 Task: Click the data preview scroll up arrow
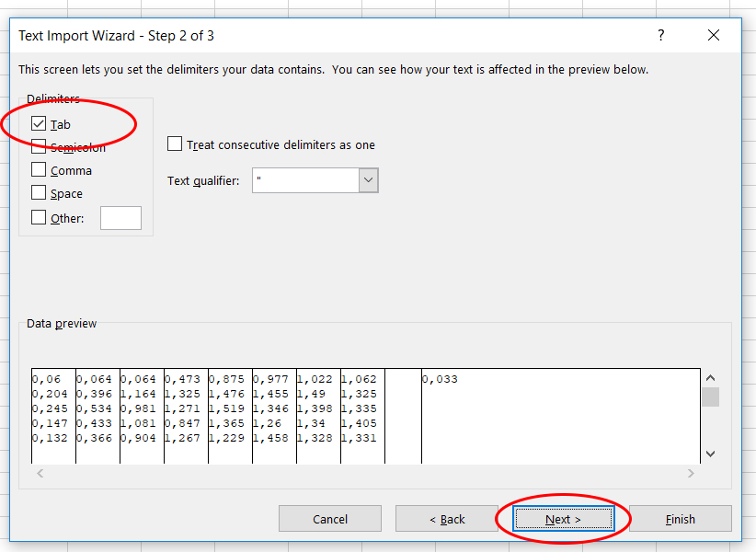point(710,378)
